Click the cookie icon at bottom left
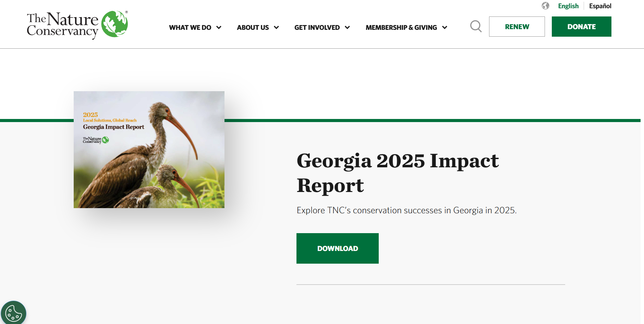The image size is (644, 324). pyautogui.click(x=14, y=312)
